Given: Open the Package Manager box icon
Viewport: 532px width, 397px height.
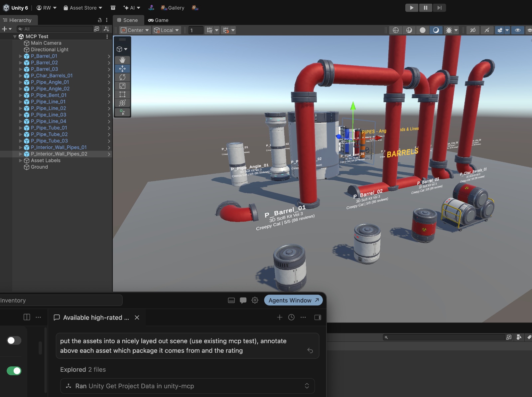Looking at the screenshot, I should (113, 8).
